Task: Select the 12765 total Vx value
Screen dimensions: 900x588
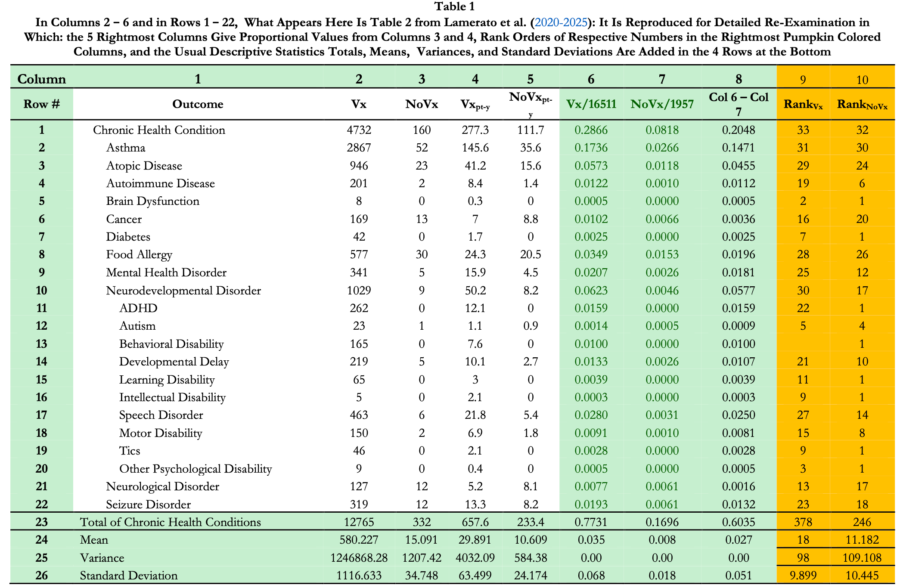Action: coord(359,522)
